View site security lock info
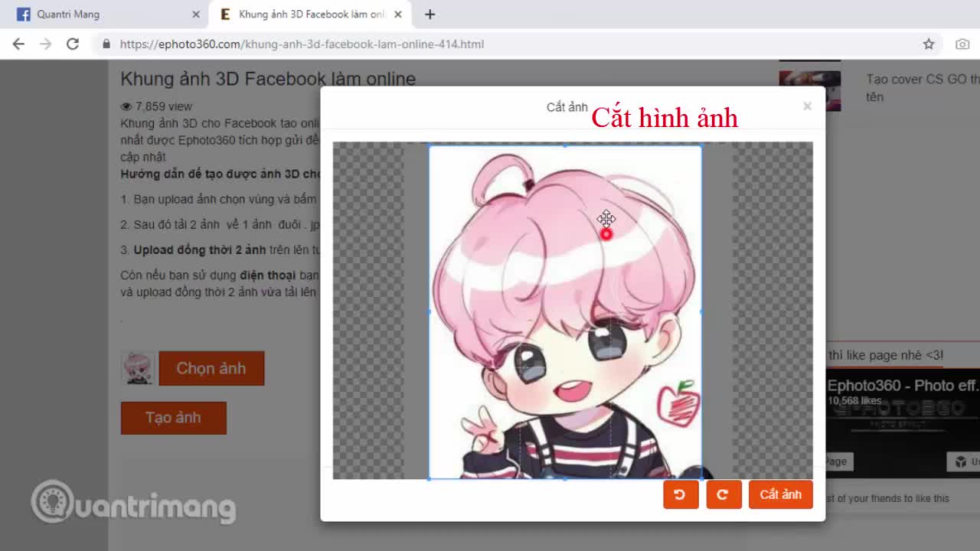The width and height of the screenshot is (980, 551). (106, 44)
